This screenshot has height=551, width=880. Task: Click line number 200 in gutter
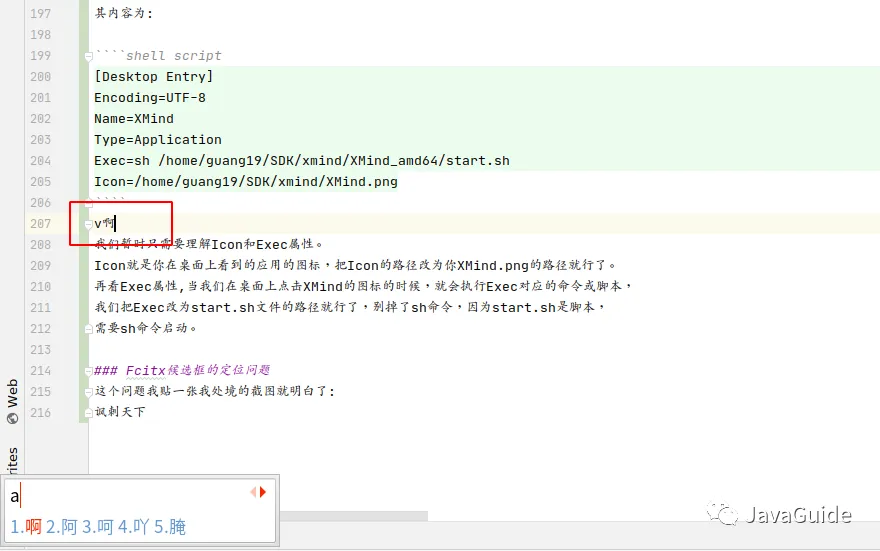coord(40,77)
